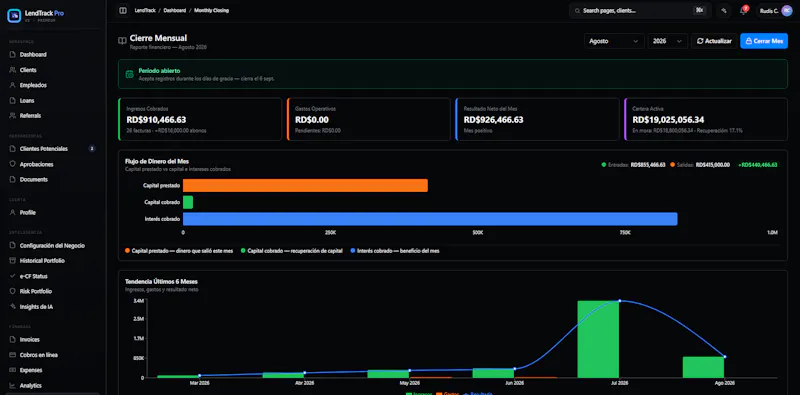Click the blue Cerrar Mes button
The image size is (800, 395).
(764, 41)
